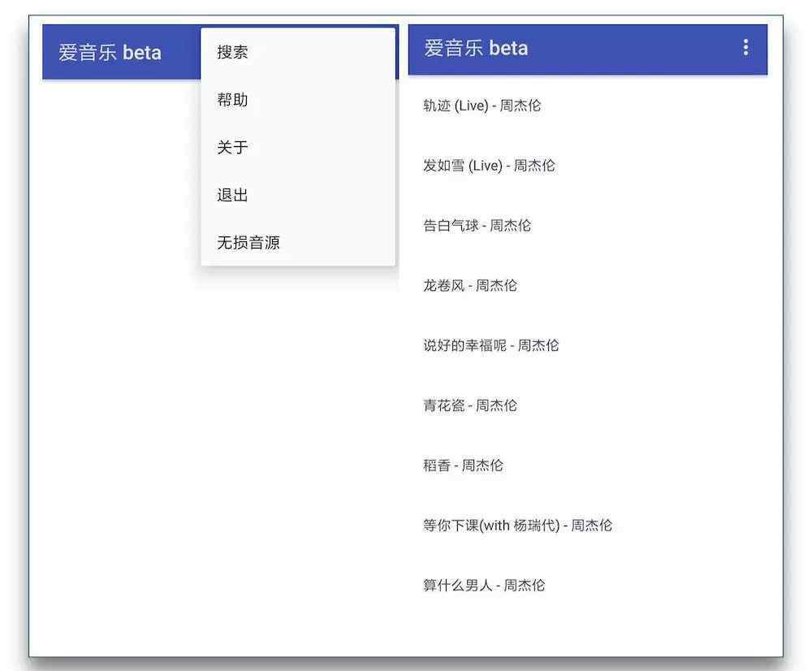Open the three-dot overflow menu
812x671 pixels.
[x=745, y=48]
